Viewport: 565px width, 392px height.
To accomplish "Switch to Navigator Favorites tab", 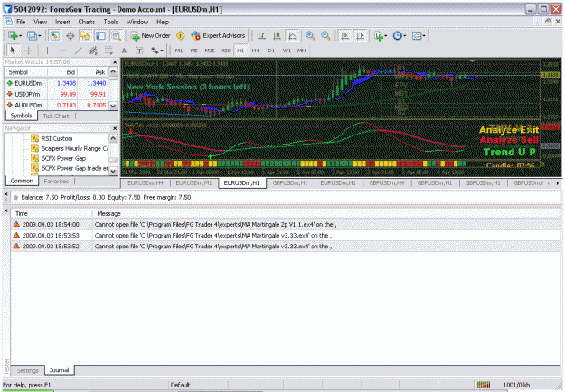I will (x=56, y=181).
